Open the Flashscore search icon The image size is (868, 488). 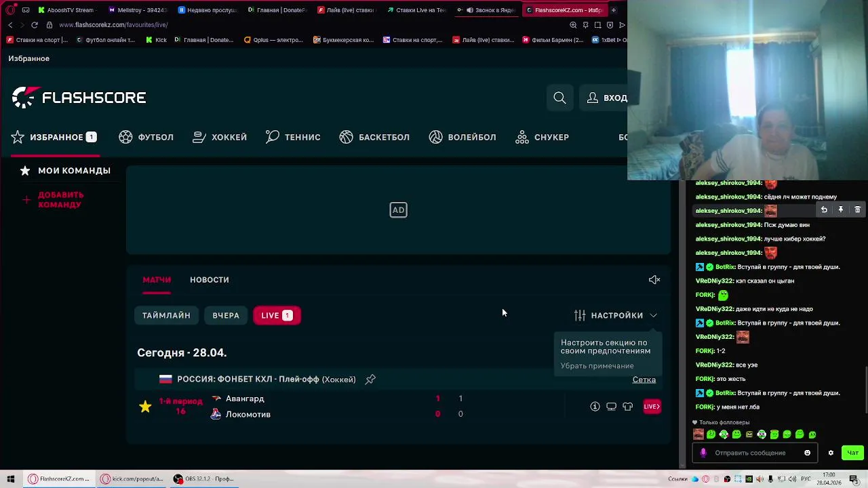coord(559,98)
